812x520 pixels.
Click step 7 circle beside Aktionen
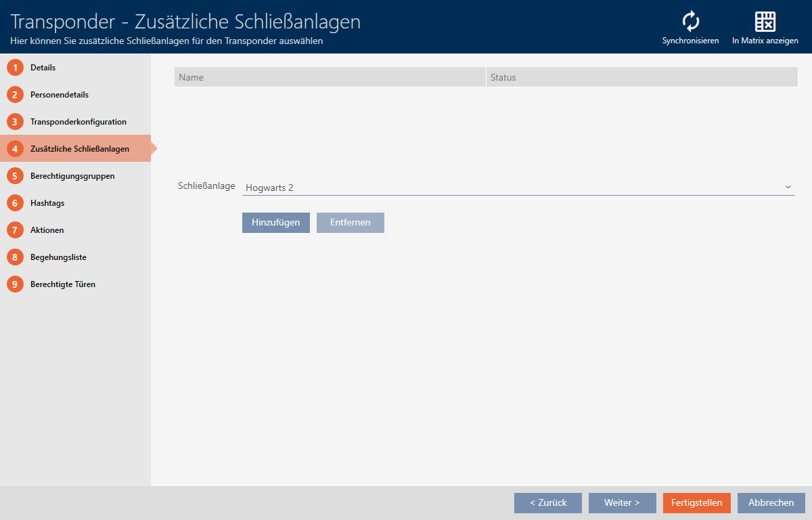pyautogui.click(x=15, y=230)
